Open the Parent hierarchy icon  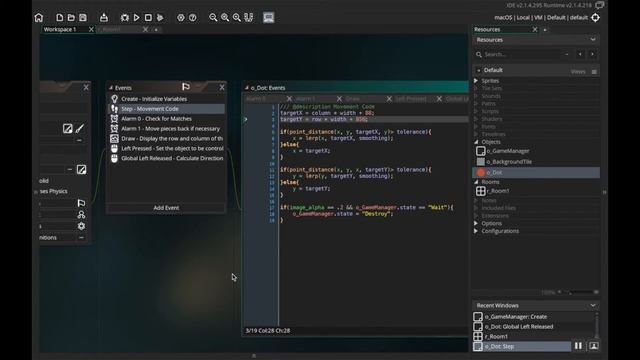click(x=81, y=214)
